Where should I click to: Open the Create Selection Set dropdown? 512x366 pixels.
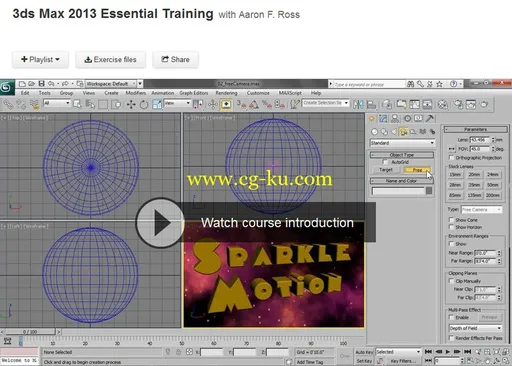pos(326,103)
